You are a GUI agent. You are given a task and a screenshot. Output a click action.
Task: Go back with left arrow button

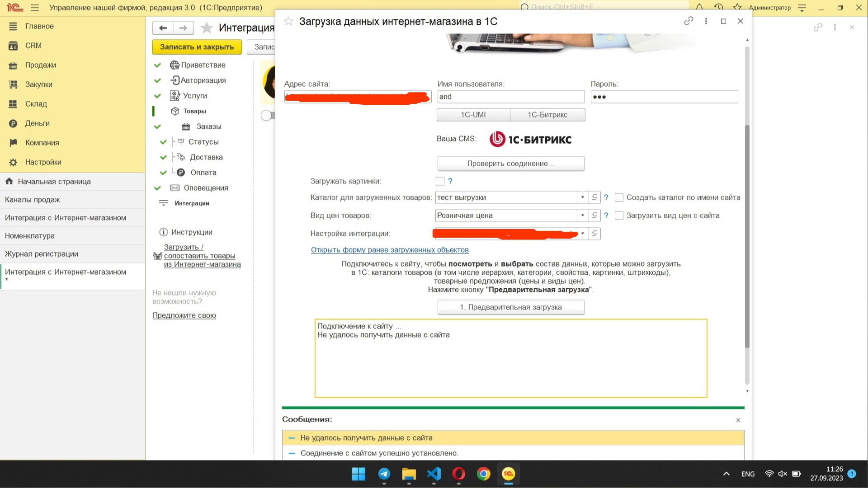point(163,28)
